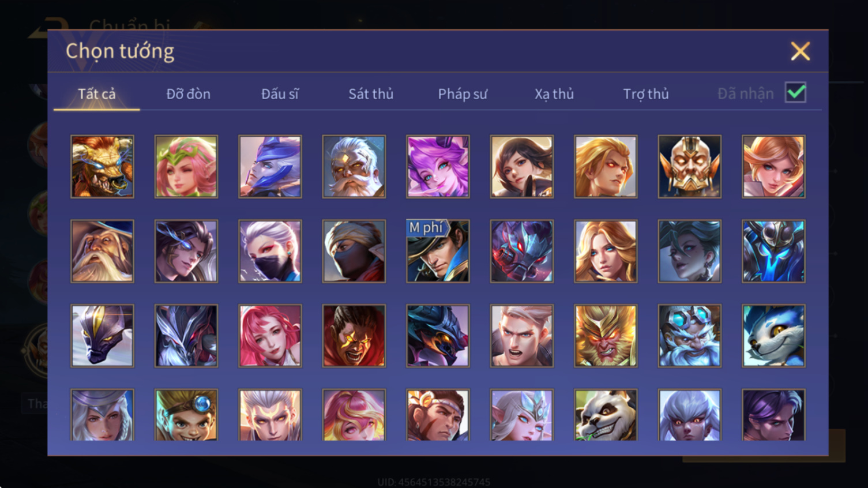Close the 'Chọn tướng' dialog
The height and width of the screenshot is (488, 868).
pos(800,51)
